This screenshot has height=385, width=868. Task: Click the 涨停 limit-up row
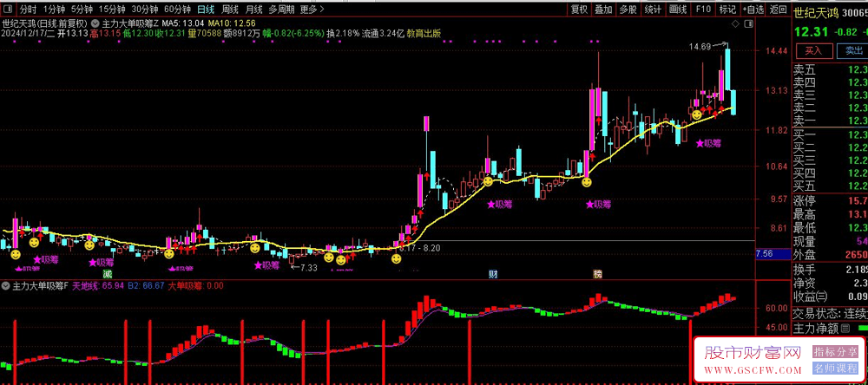pos(831,200)
